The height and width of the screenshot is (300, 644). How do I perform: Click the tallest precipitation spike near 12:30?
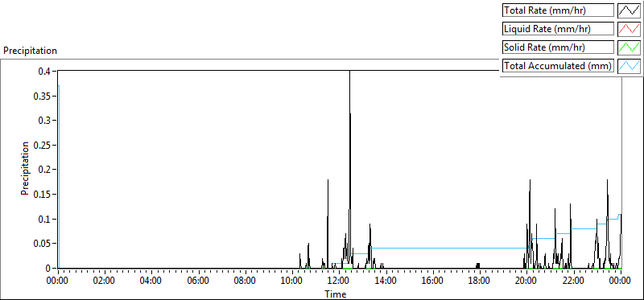click(x=350, y=123)
